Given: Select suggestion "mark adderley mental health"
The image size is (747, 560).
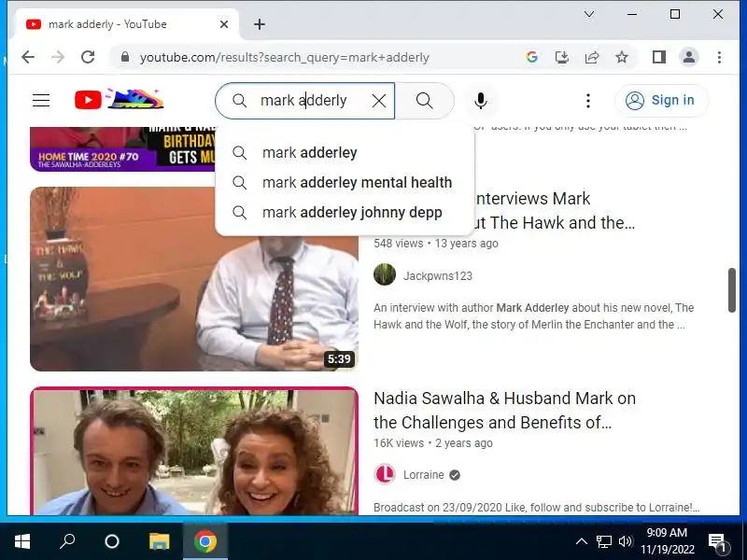Looking at the screenshot, I should (x=345, y=182).
